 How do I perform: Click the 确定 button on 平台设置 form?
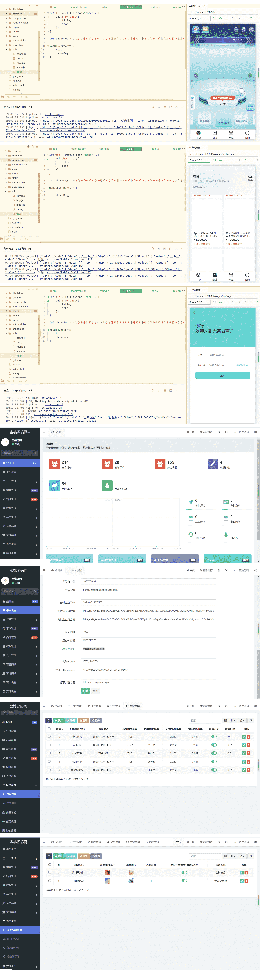pos(85,691)
